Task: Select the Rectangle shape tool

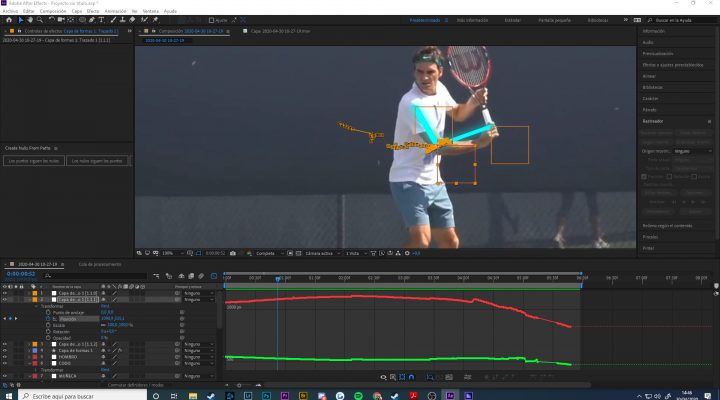Action: (82, 20)
